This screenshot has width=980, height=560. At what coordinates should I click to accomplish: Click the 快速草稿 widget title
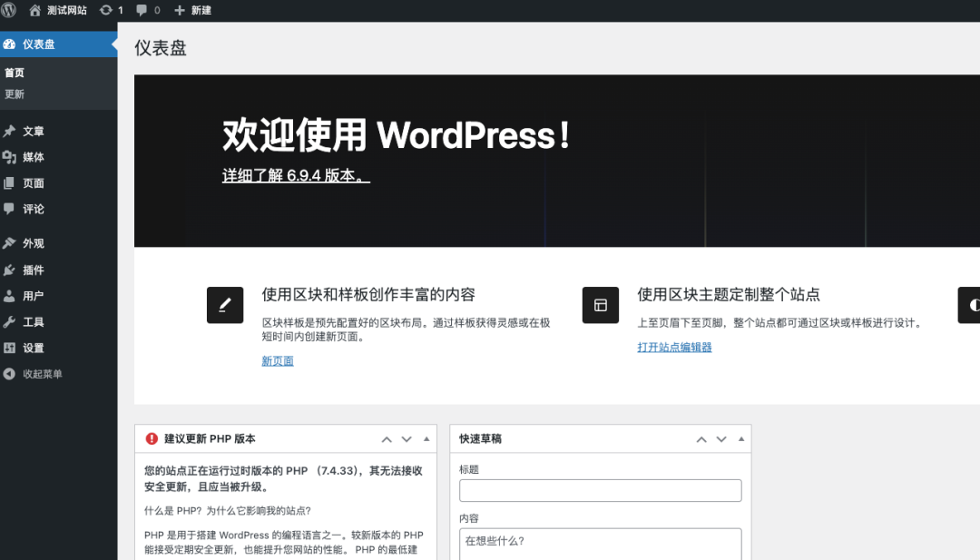480,438
